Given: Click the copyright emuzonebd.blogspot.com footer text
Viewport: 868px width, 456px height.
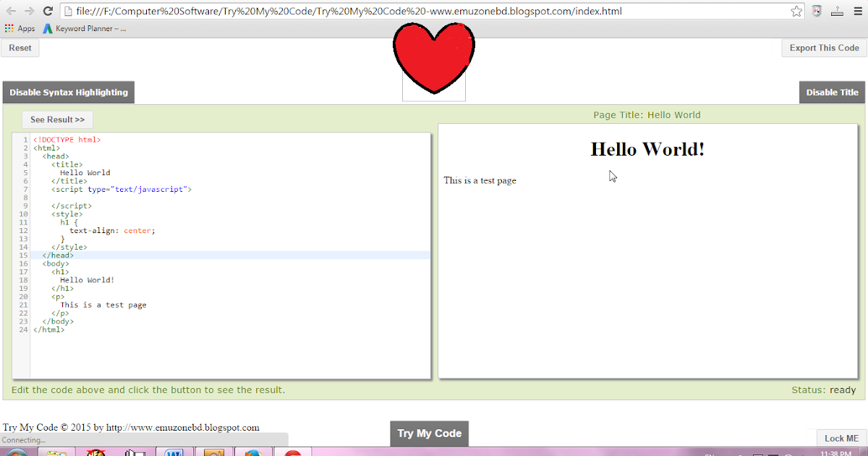Looking at the screenshot, I should [131, 428].
